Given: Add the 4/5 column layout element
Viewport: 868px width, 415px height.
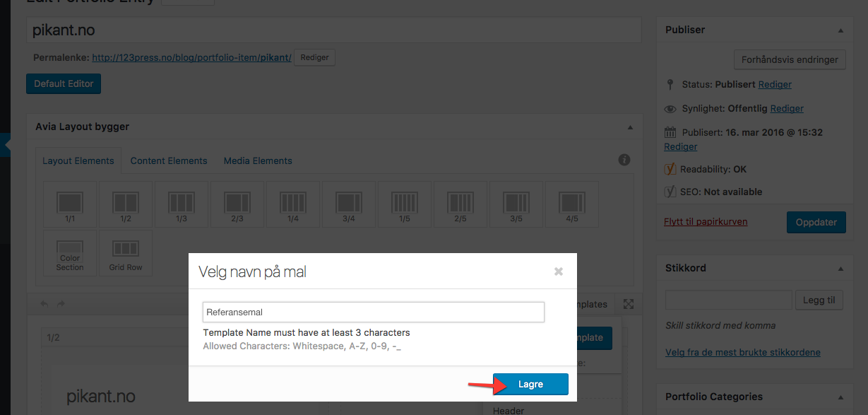Looking at the screenshot, I should (572, 204).
